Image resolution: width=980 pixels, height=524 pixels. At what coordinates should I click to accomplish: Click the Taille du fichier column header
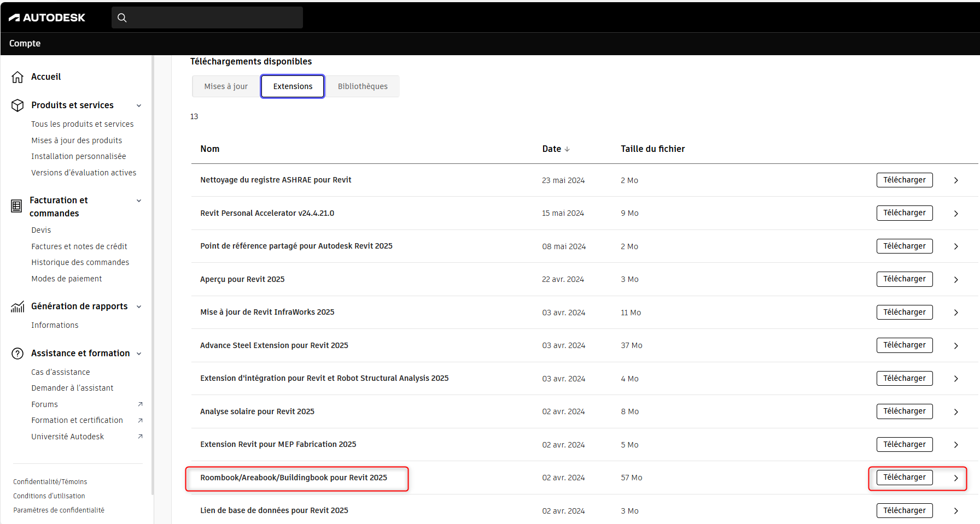coord(653,149)
